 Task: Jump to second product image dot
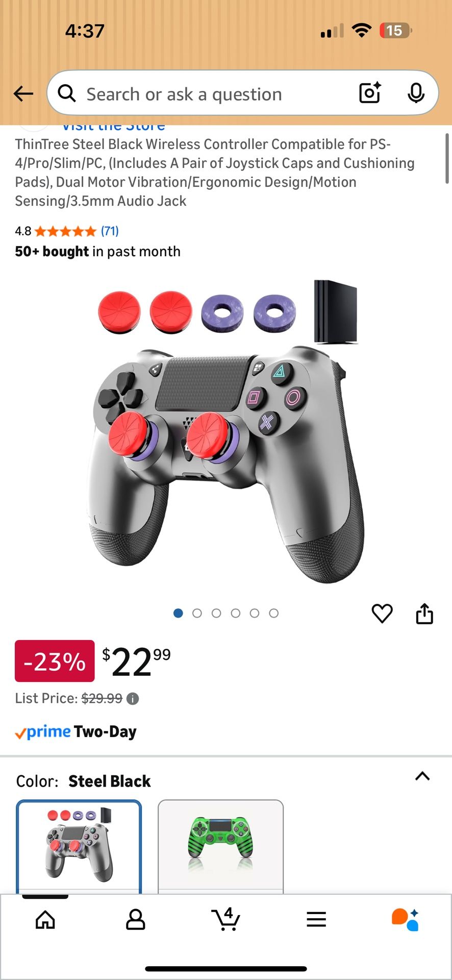[197, 613]
